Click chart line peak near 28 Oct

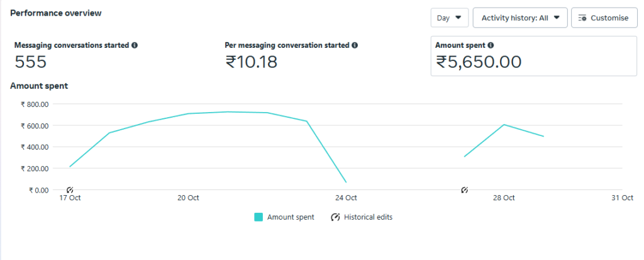point(504,125)
